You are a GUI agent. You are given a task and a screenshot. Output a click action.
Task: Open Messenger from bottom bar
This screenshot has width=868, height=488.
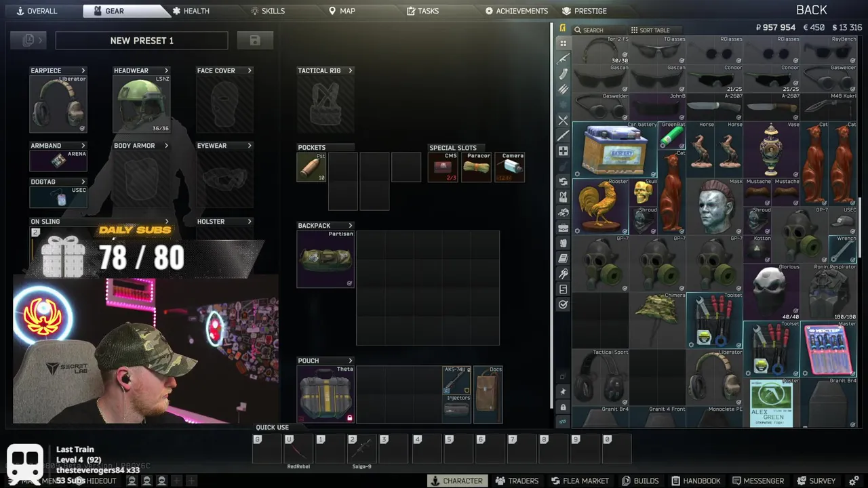(757, 481)
